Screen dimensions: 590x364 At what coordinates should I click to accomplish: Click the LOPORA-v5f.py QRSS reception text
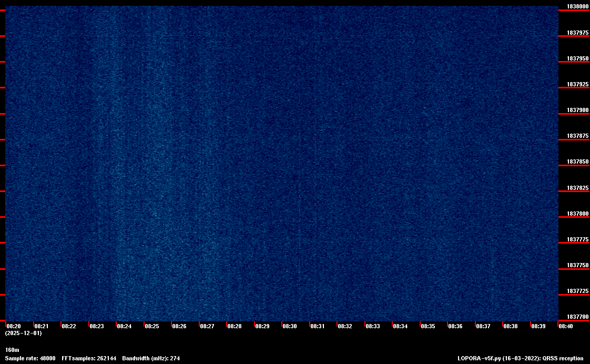tap(521, 358)
